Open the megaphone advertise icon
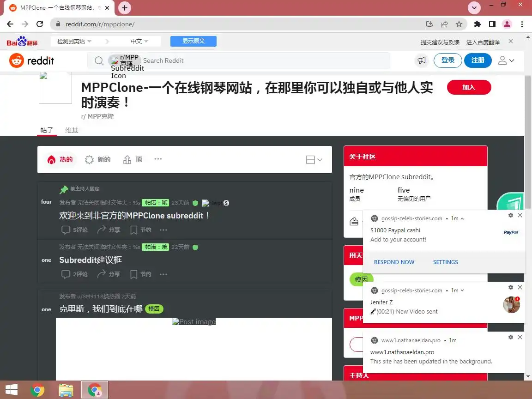Image resolution: width=532 pixels, height=399 pixels. (422, 60)
